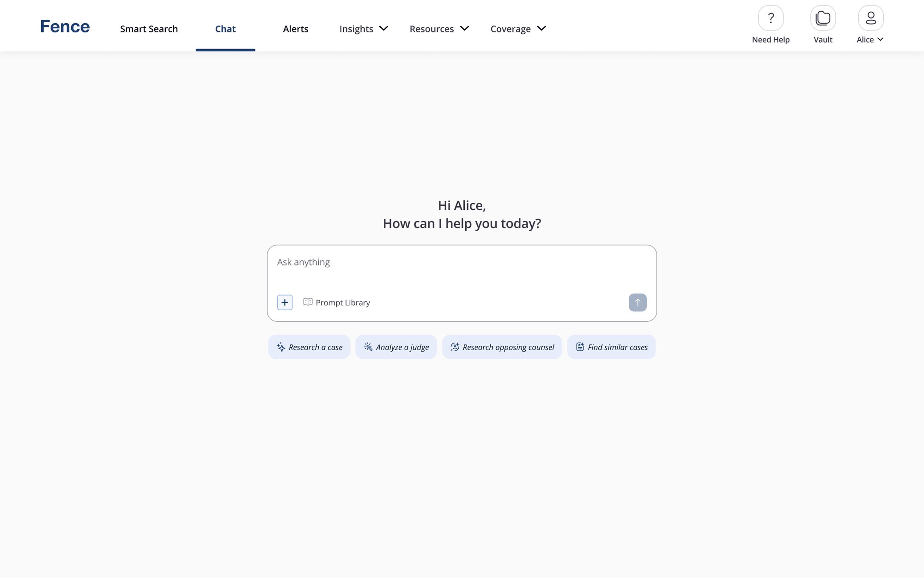The width and height of the screenshot is (924, 578).
Task: Send the message with the arrow button
Action: (638, 302)
